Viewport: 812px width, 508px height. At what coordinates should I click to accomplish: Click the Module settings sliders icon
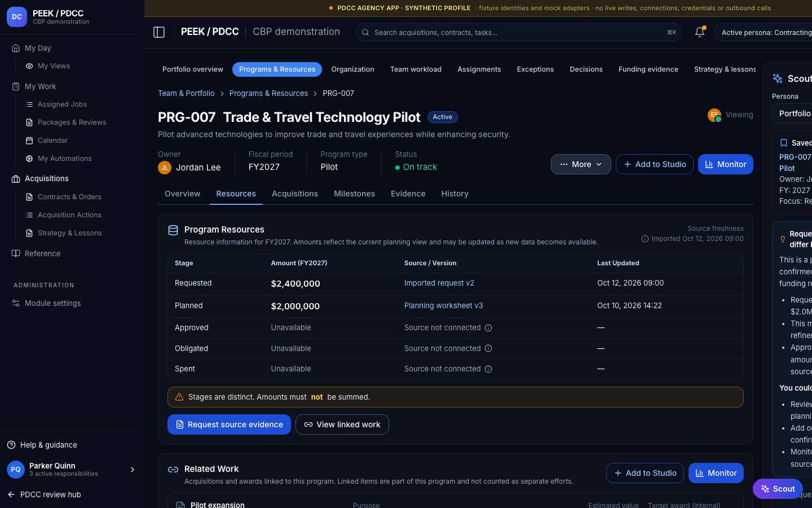point(16,303)
